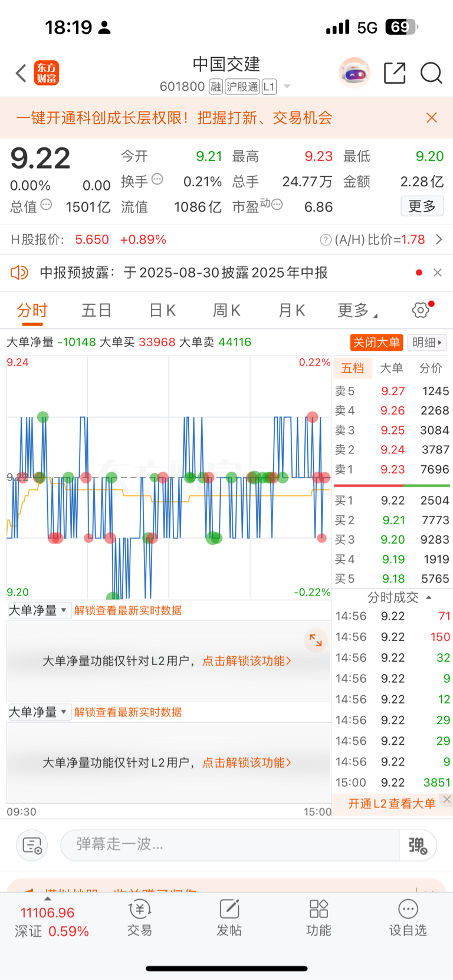Switch to the 周K tab
Image resolution: width=453 pixels, height=980 pixels.
(x=227, y=310)
